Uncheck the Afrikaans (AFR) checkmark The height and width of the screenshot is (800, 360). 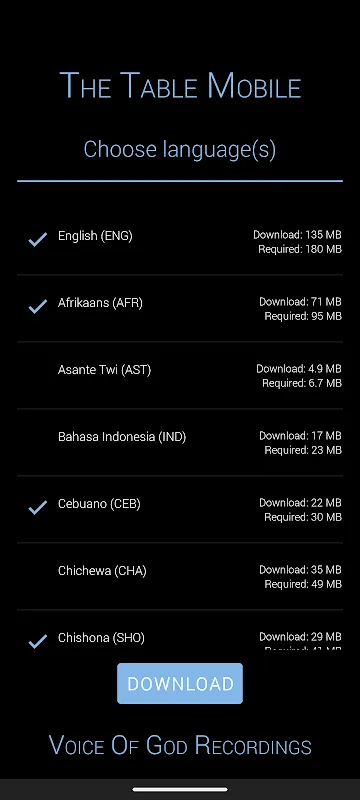coord(38,306)
